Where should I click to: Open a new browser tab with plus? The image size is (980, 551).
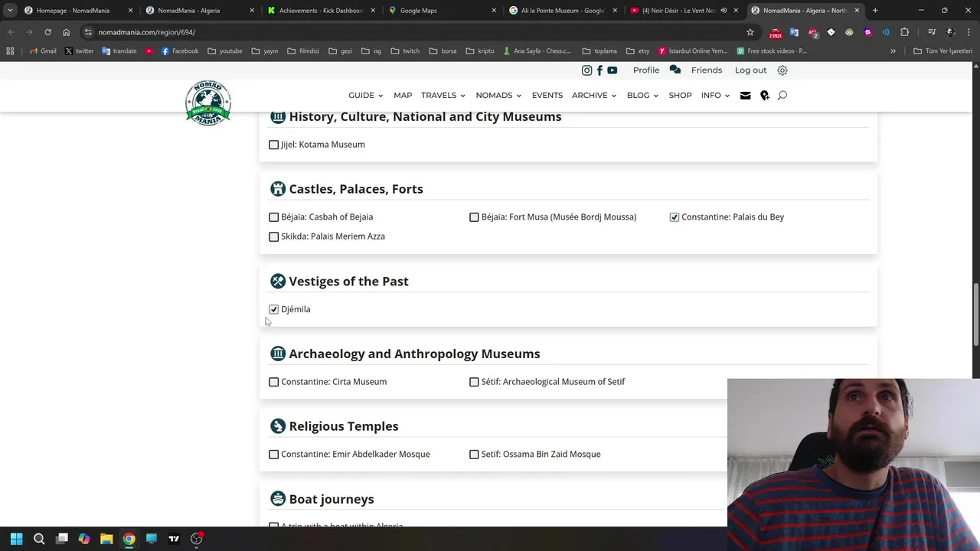(x=875, y=11)
